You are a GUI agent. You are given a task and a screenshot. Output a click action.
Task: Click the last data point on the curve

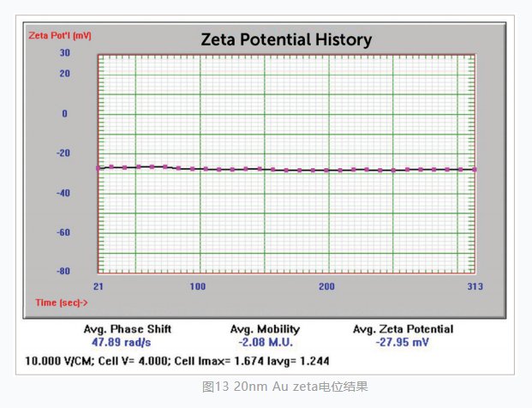(474, 170)
